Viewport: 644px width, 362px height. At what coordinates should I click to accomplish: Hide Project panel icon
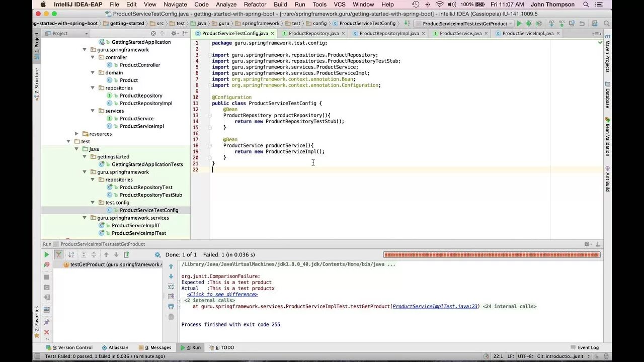[x=185, y=33]
